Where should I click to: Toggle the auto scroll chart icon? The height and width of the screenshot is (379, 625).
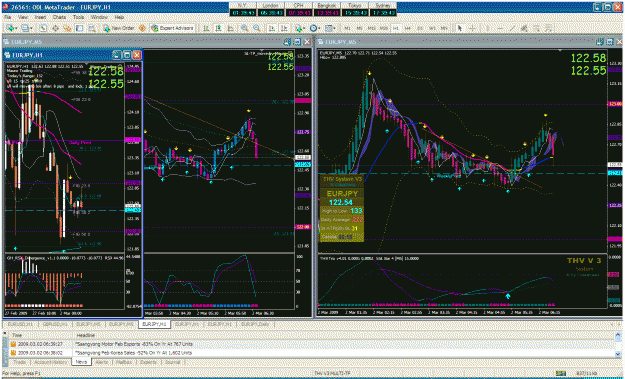pyautogui.click(x=272, y=28)
